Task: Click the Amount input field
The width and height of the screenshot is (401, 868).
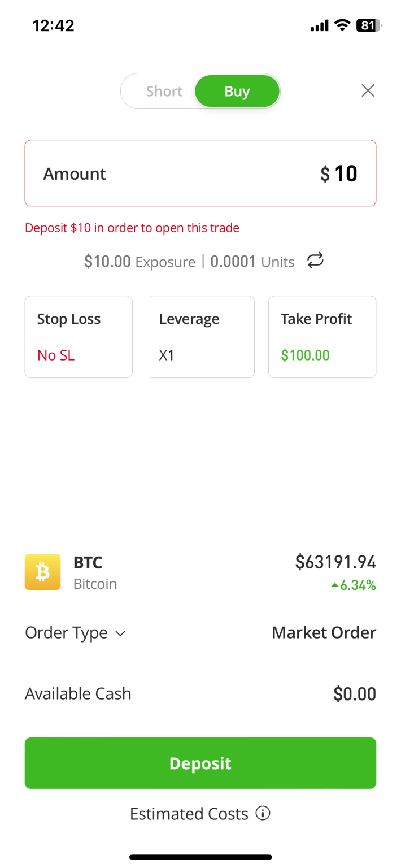Action: pyautogui.click(x=200, y=173)
